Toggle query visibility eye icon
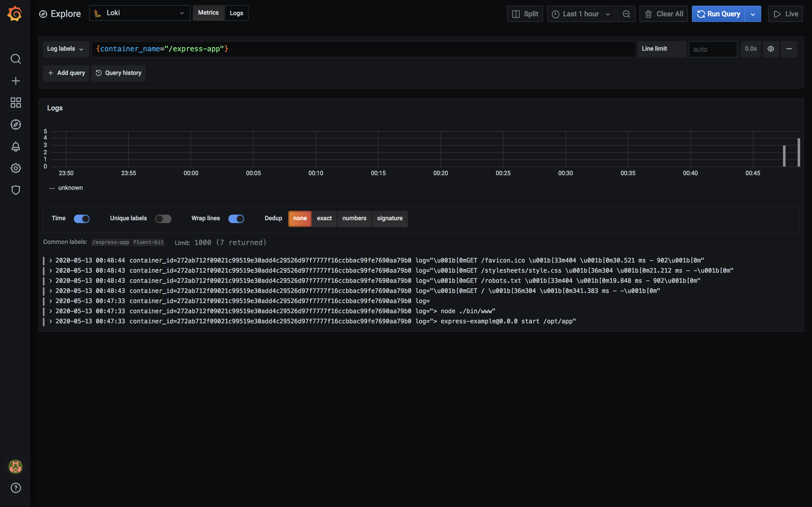The width and height of the screenshot is (812, 507). [771, 49]
